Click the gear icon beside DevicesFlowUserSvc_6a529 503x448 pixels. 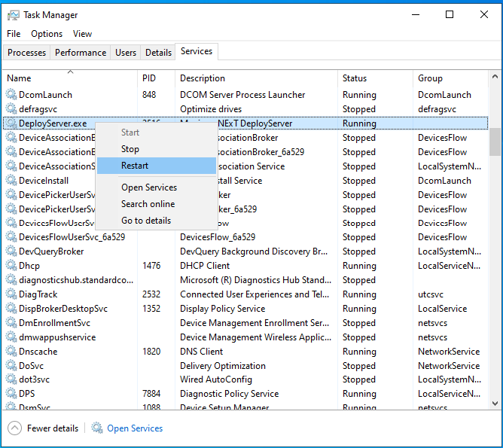pos(11,237)
